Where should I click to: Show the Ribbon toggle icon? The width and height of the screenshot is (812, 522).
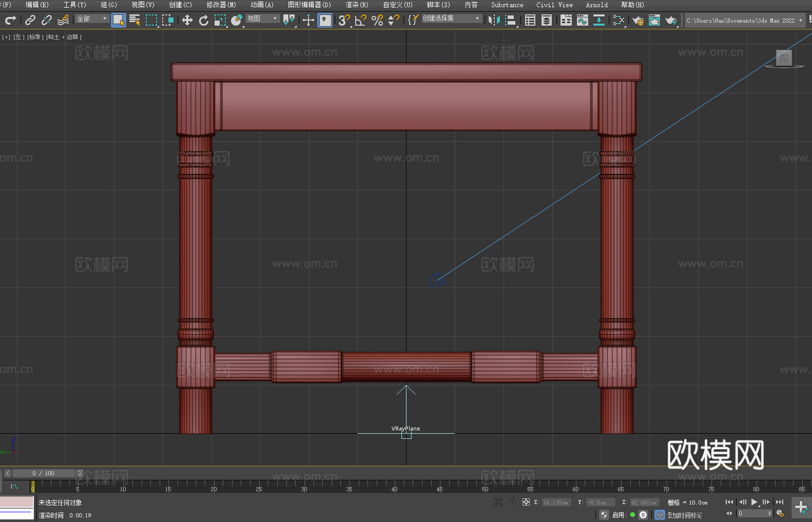pos(566,20)
